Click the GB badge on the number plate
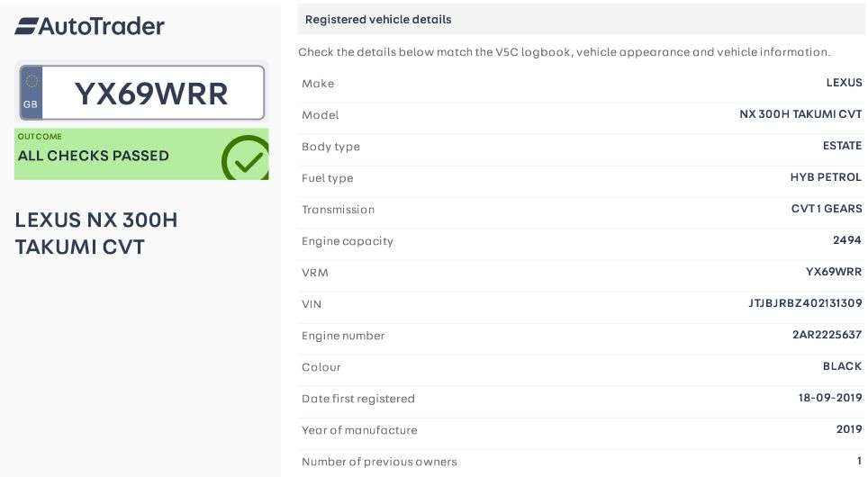868x477 pixels. (32, 93)
